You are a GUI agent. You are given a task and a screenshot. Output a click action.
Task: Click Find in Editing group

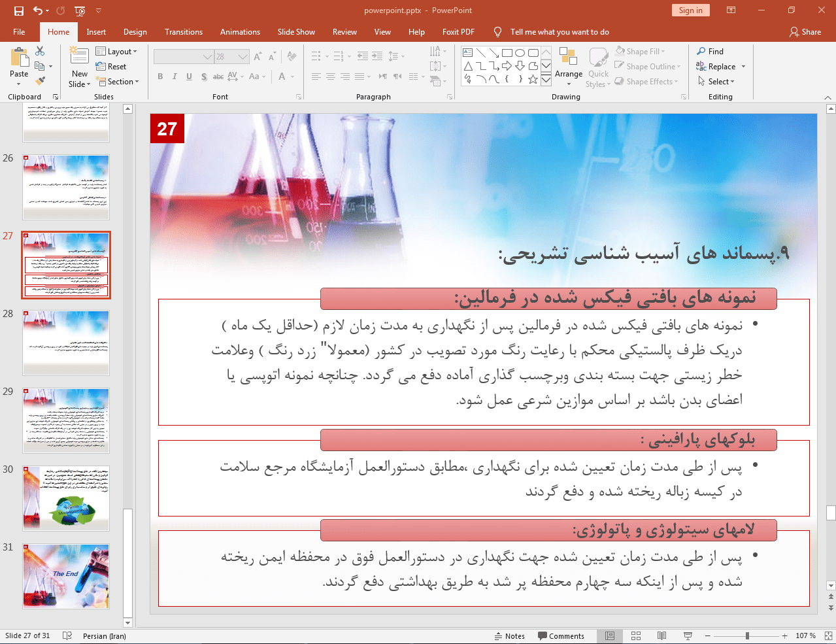tap(710, 52)
